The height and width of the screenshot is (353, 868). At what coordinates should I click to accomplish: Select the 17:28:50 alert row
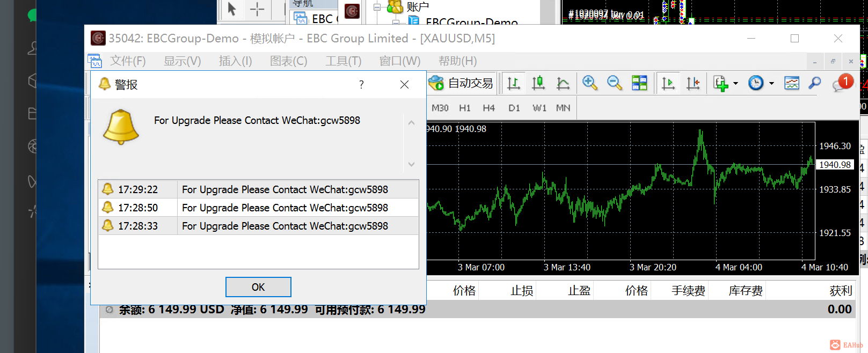[x=258, y=208]
